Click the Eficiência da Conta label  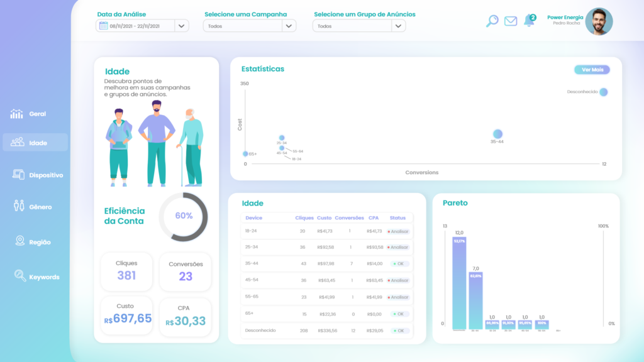pyautogui.click(x=125, y=216)
